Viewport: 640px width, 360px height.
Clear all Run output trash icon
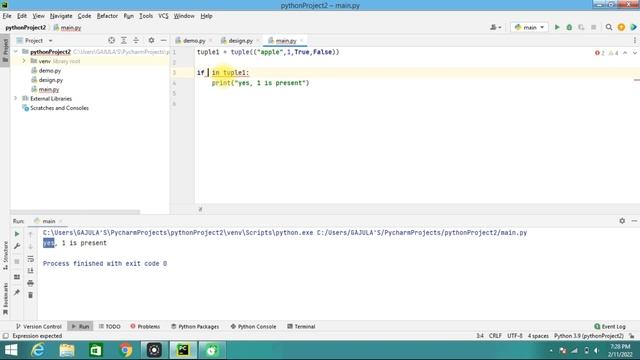tap(31, 295)
